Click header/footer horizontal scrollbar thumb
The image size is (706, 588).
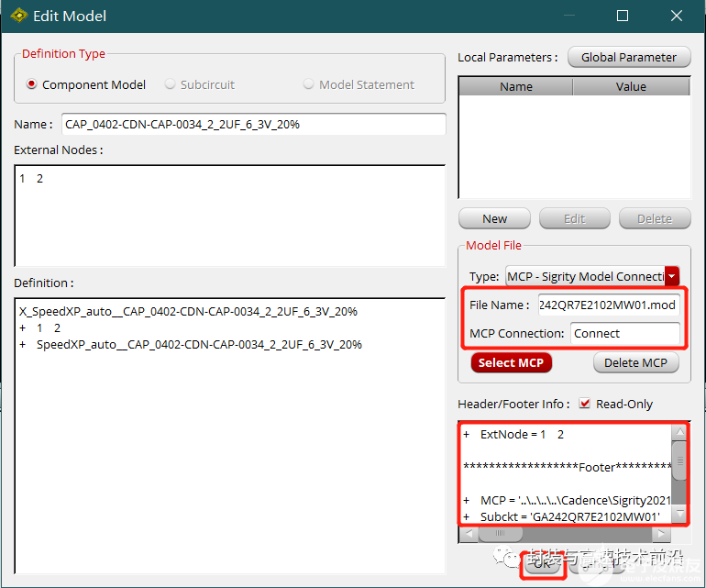pos(501,534)
